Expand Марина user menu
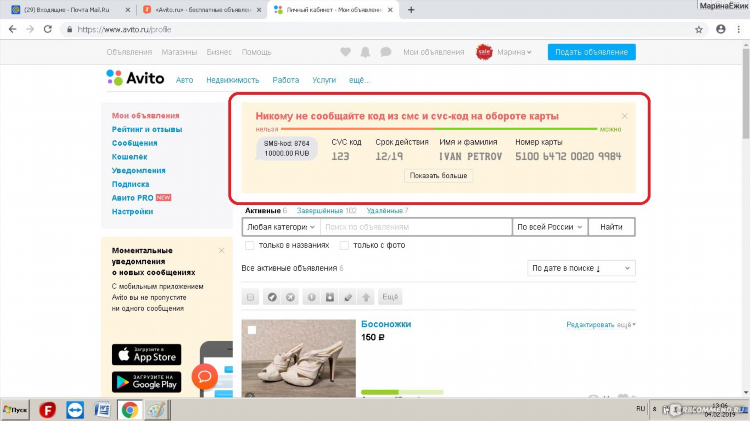 [514, 52]
